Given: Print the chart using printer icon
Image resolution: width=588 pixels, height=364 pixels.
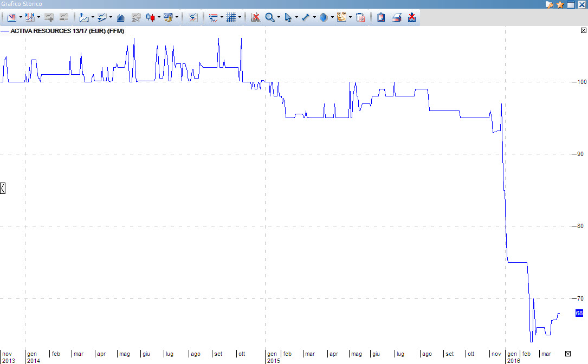Looking at the screenshot, I should 397,18.
